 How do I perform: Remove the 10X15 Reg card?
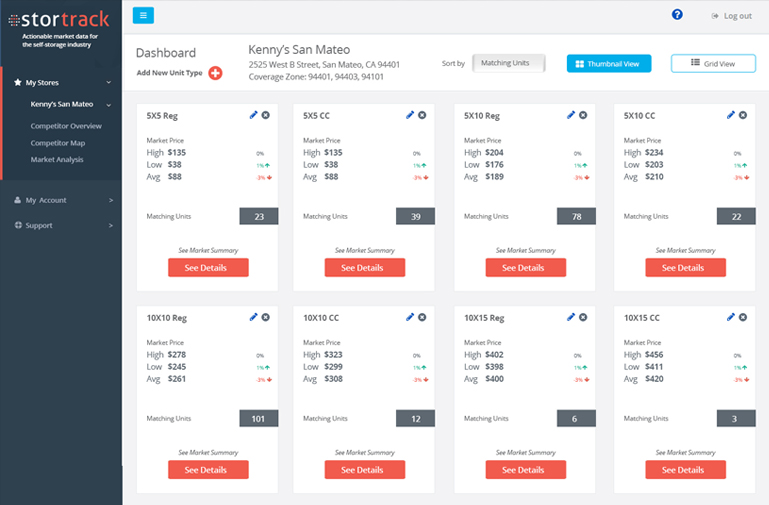(x=583, y=317)
